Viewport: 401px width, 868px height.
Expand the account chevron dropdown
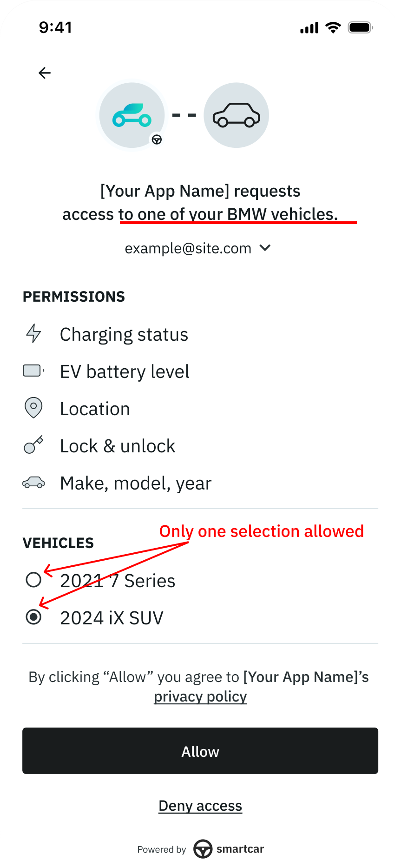265,248
